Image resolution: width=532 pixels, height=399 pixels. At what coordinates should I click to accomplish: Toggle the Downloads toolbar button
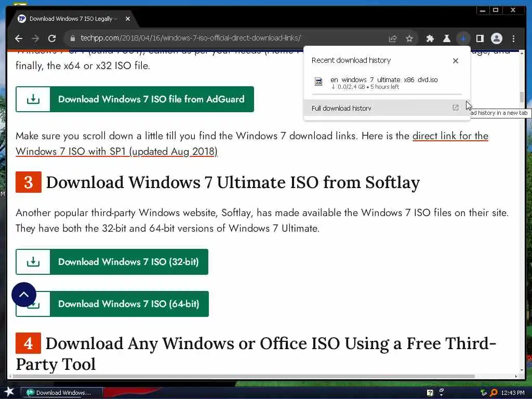463,38
